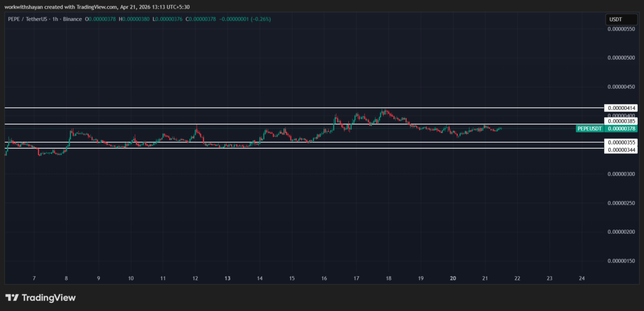Click the 0.00000550 price axis tick
This screenshot has width=644, height=311.
point(621,29)
